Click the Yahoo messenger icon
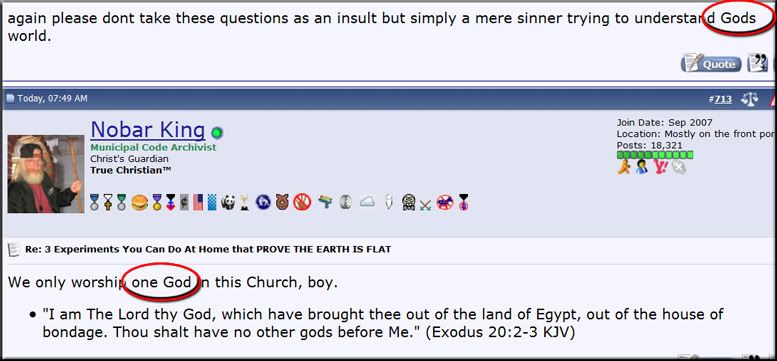 [661, 167]
